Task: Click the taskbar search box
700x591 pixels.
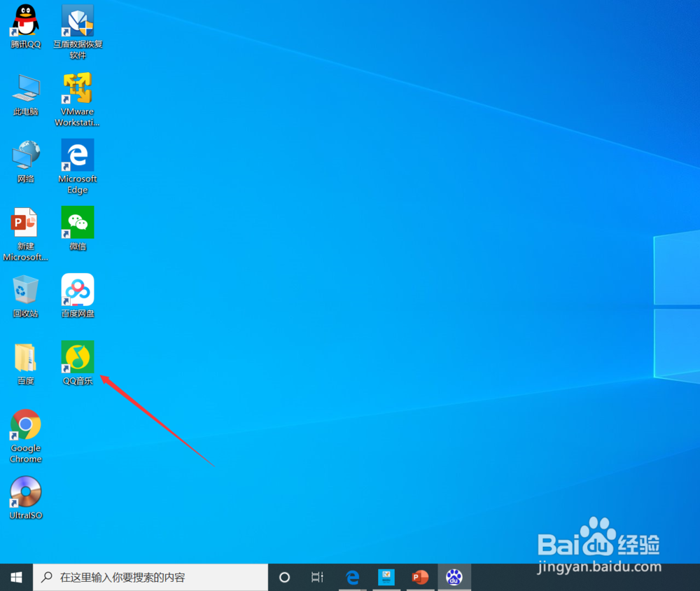Action: click(x=150, y=577)
